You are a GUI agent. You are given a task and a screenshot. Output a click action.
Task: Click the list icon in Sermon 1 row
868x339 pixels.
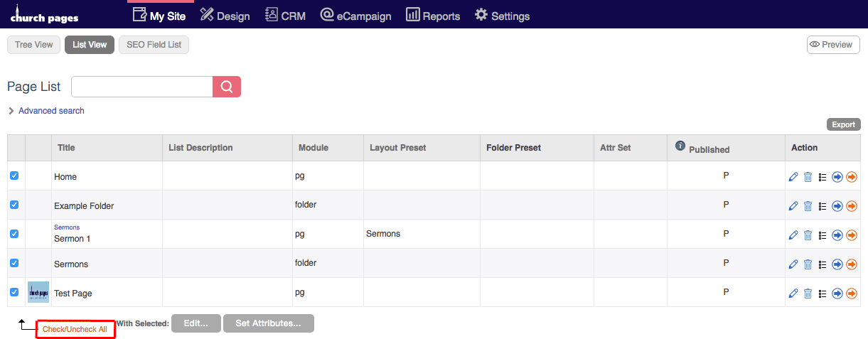tap(823, 235)
